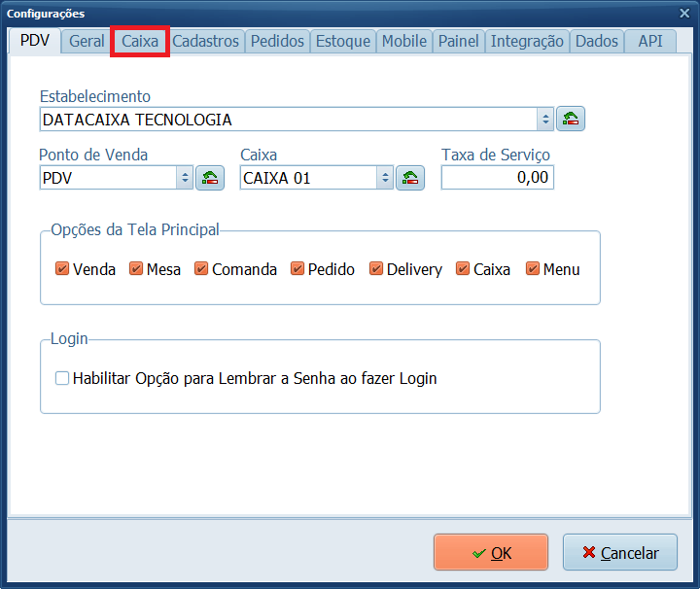The image size is (700, 589).
Task: Confirm settings with OK button
Action: 491,552
